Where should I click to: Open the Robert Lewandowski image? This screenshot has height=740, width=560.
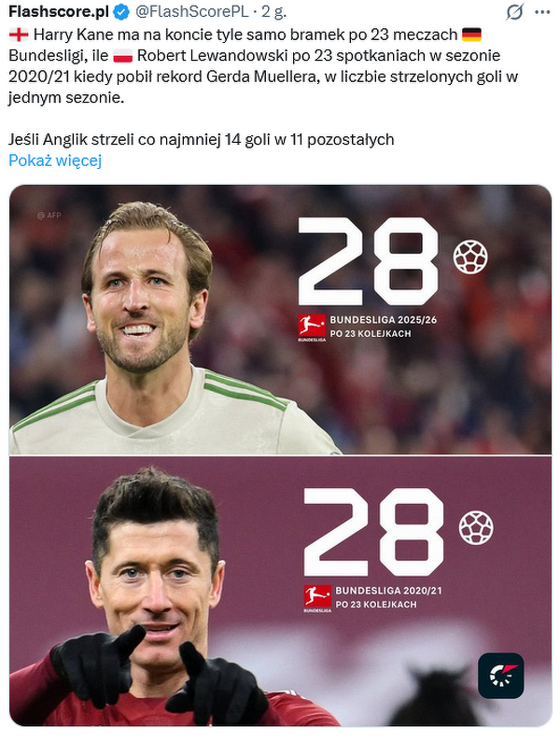280,591
